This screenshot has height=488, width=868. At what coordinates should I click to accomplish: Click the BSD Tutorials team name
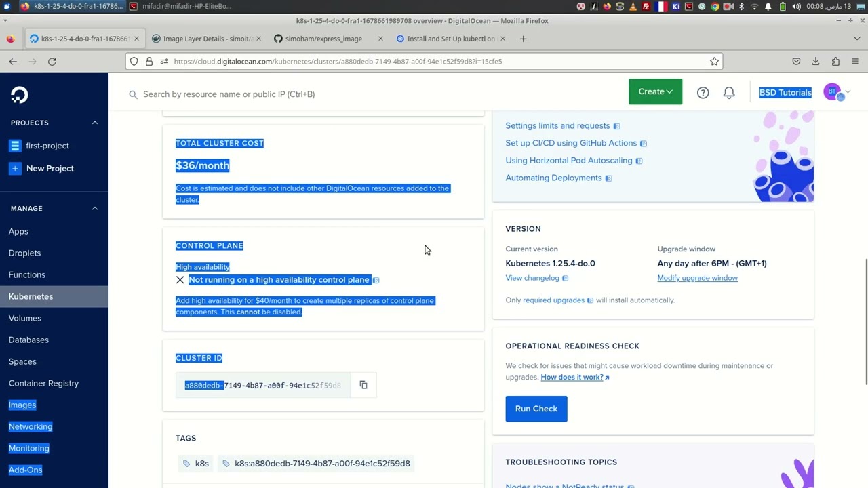(785, 92)
